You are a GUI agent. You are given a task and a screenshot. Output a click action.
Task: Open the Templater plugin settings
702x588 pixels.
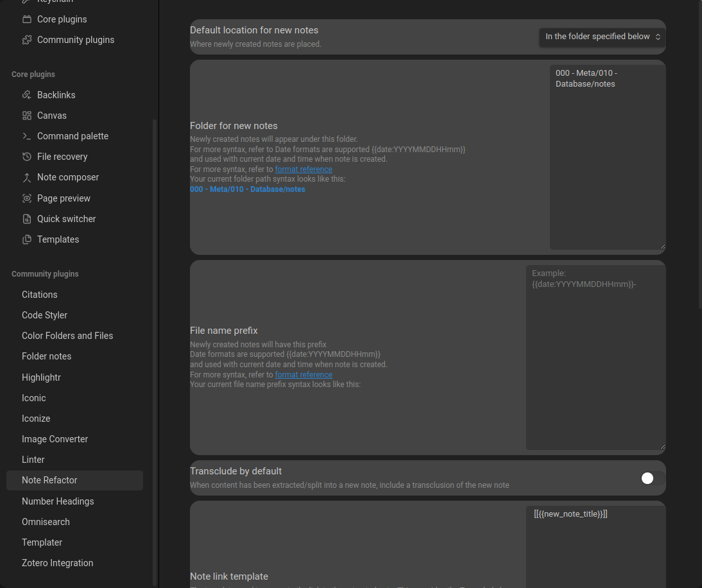pyautogui.click(x=42, y=542)
